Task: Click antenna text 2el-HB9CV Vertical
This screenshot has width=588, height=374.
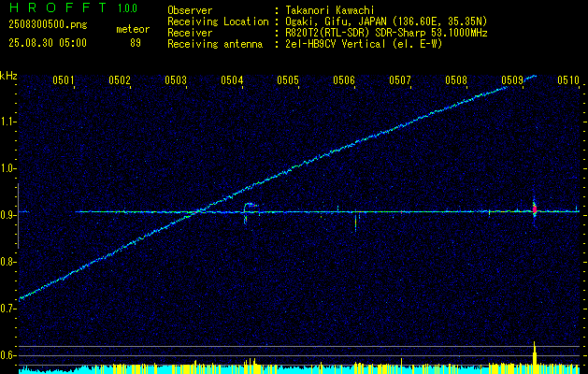Action: [x=335, y=44]
